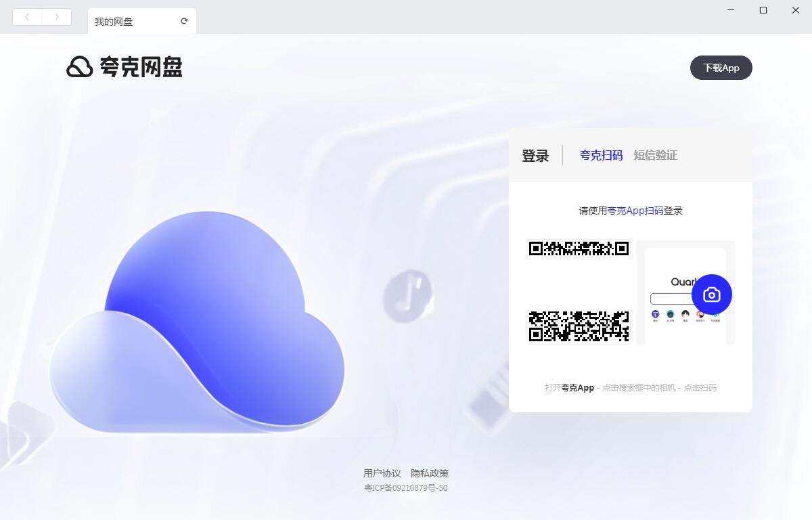Click the 夸克App text in the scan instructions
This screenshot has height=520, width=812.
[x=577, y=387]
